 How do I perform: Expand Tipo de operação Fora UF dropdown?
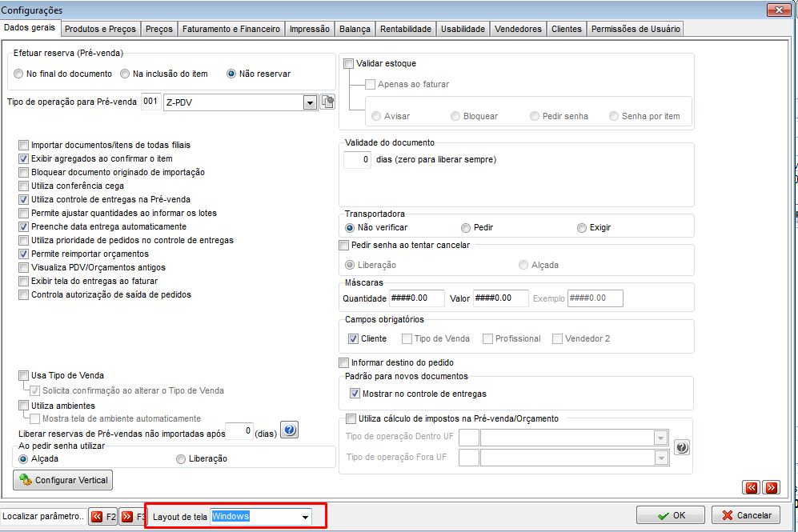coord(660,458)
